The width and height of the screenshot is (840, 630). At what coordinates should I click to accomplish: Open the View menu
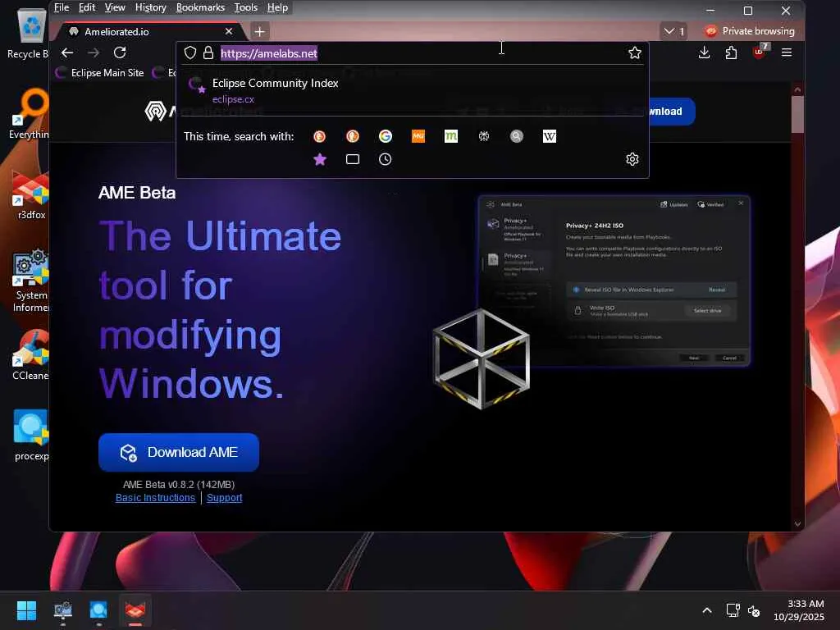tap(115, 7)
